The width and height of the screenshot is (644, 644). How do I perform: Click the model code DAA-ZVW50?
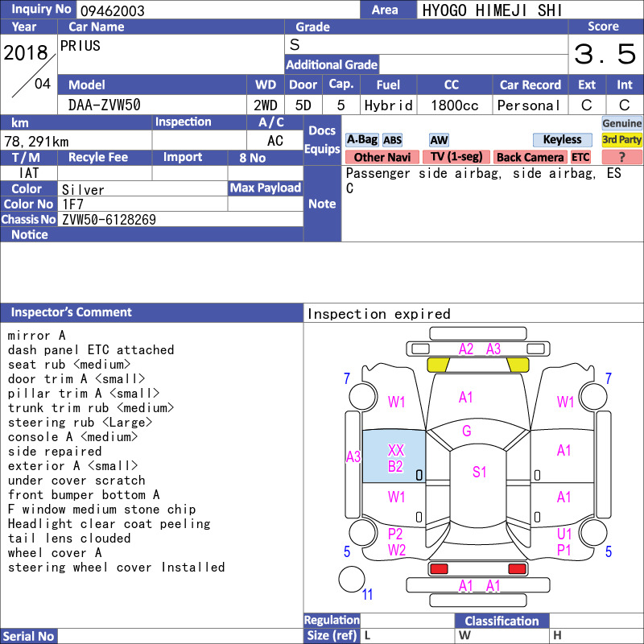click(105, 105)
